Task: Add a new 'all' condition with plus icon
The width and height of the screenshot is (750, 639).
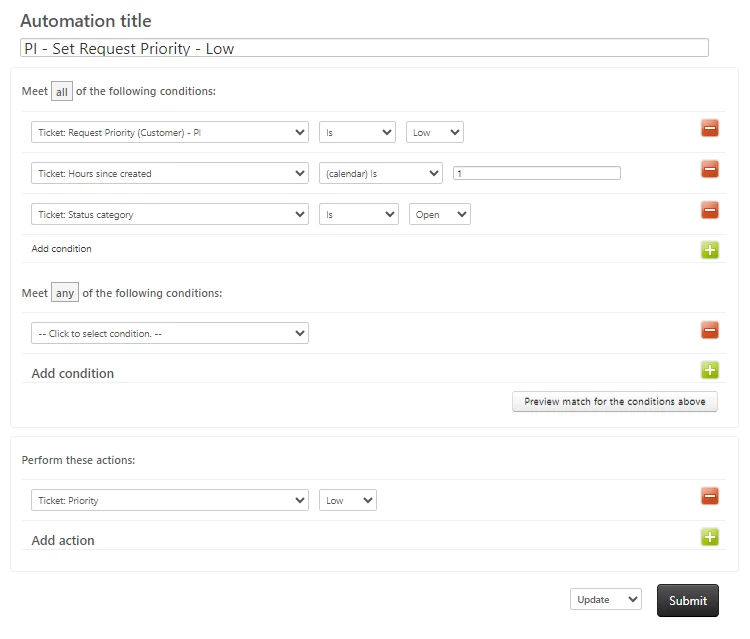Action: click(710, 250)
